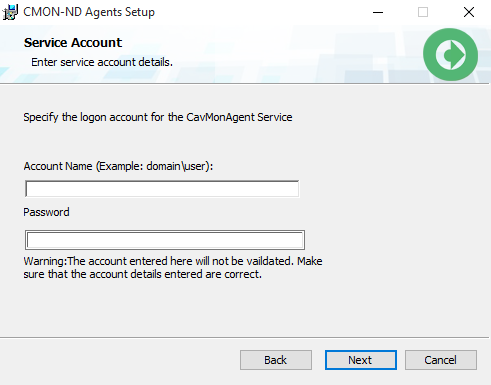This screenshot has width=491, height=385.
Task: Click 'Enter service account details.' text
Action: point(102,62)
